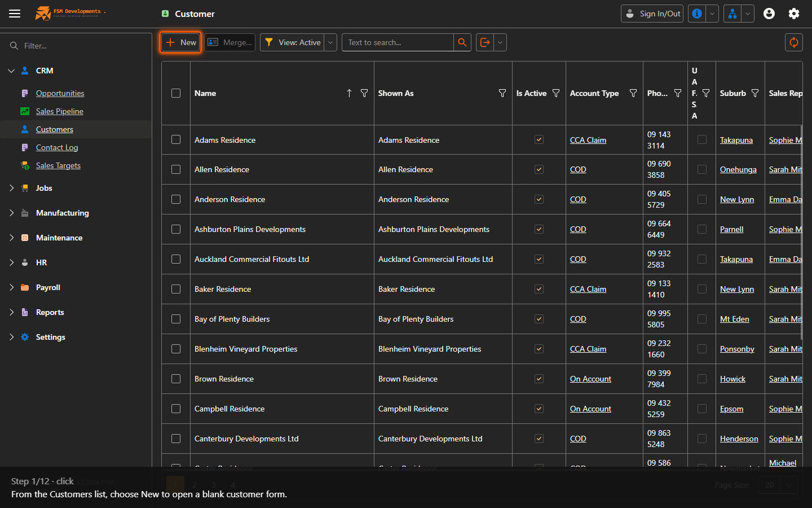The image size is (812, 508).
Task: Open Opportunities in the sidebar
Action: [60, 93]
